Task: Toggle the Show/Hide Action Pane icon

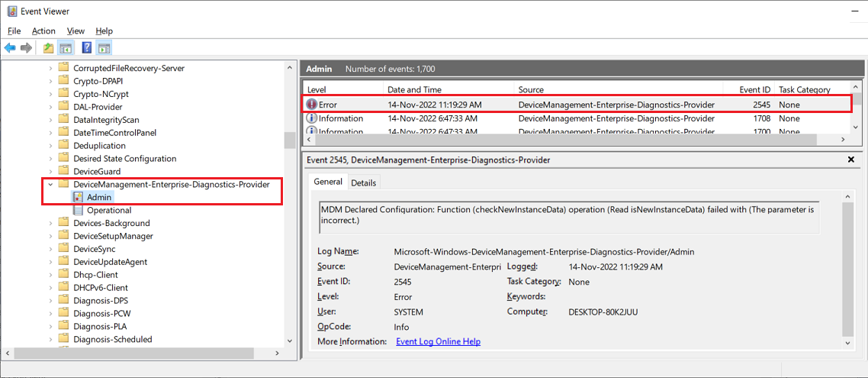Action: point(104,48)
